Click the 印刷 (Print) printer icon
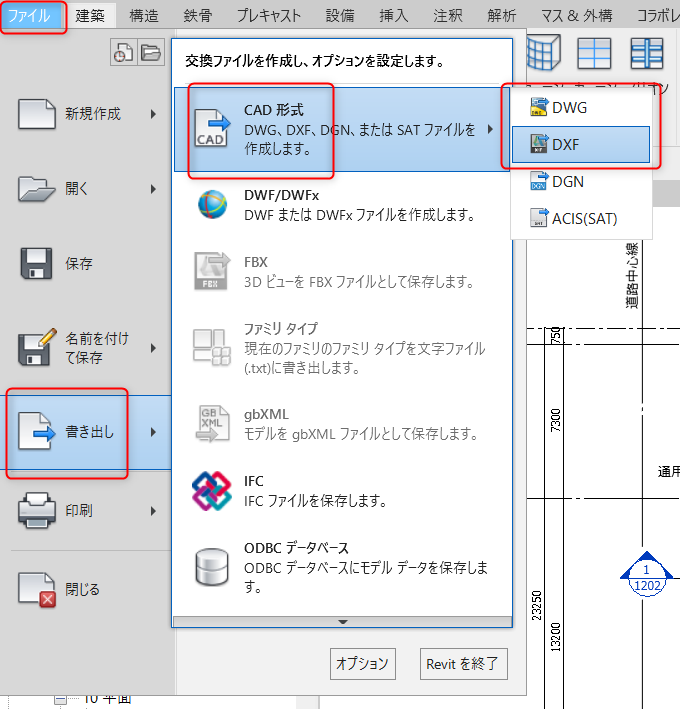The height and width of the screenshot is (709, 680). [x=38, y=511]
